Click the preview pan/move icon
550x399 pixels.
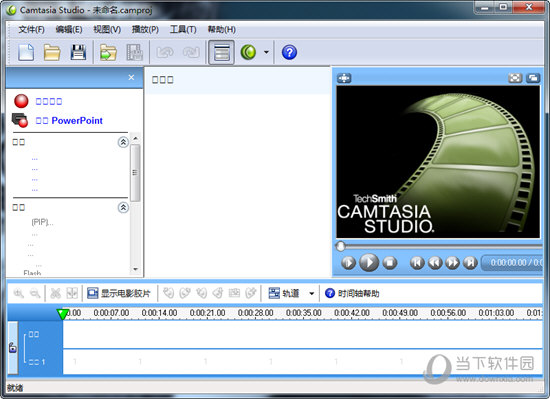[x=344, y=78]
